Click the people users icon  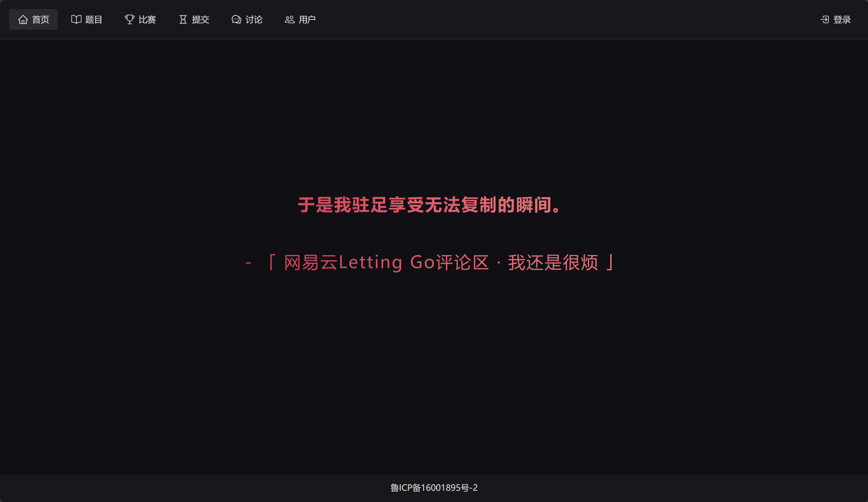[x=290, y=20]
